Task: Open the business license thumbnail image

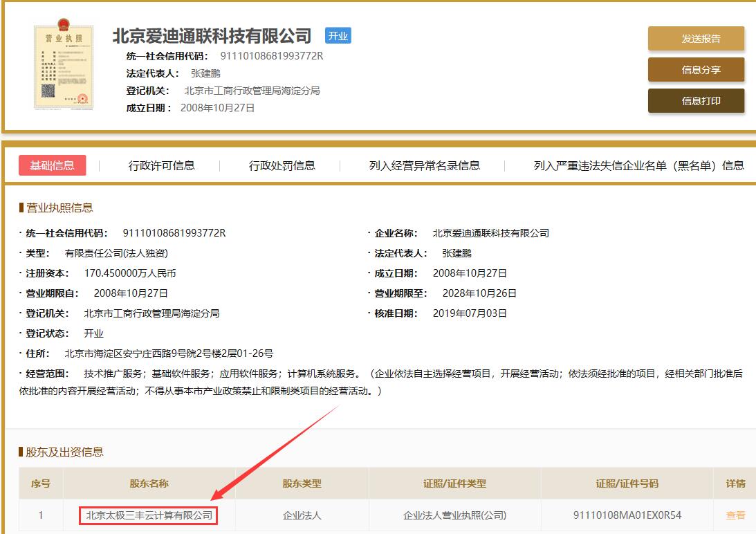Action: click(x=63, y=67)
